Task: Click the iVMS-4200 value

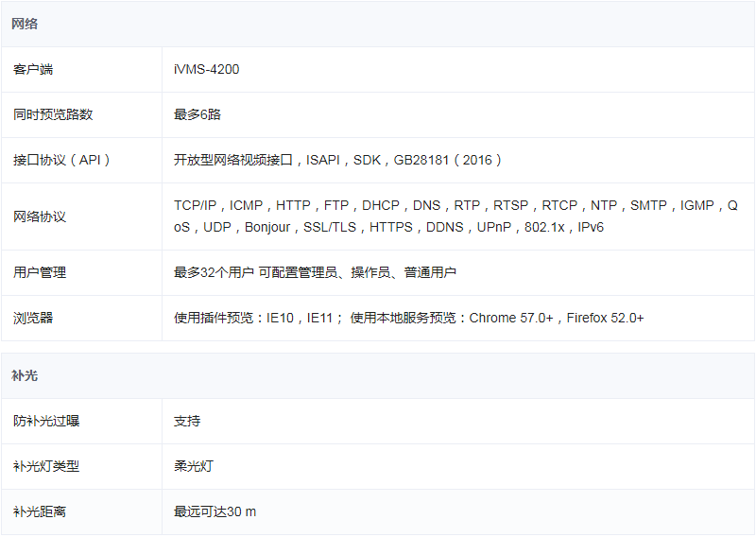Action: point(206,69)
